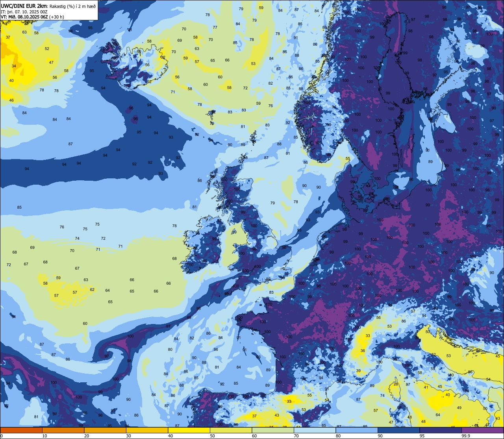Click the (+30 h) forecast offset text

56,17
